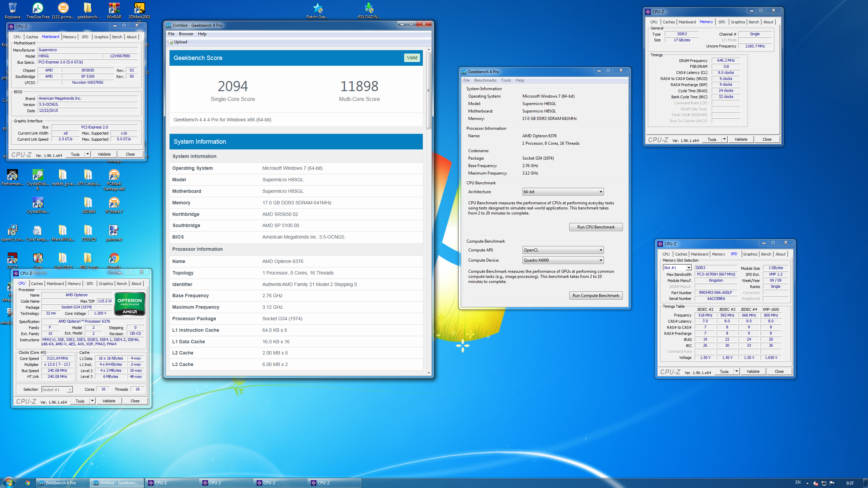Switch to Geekbench 4 Pro taskbar button
This screenshot has width=868, height=488.
pos(63,483)
